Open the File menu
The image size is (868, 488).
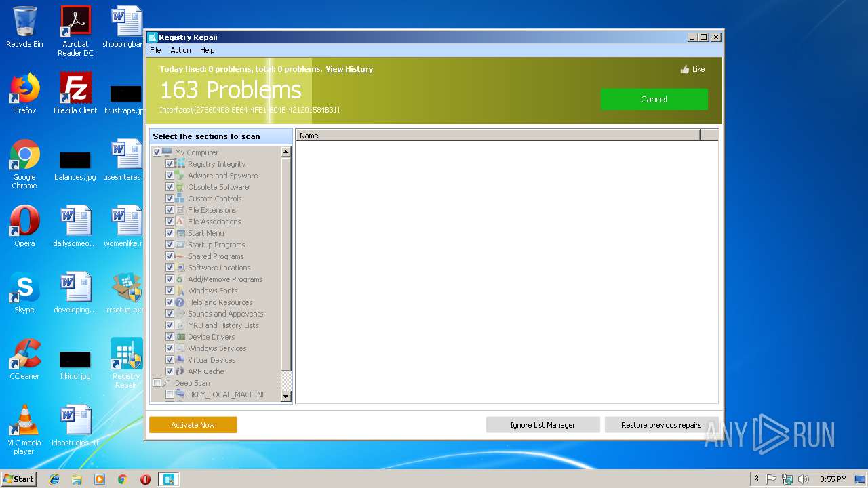point(155,50)
